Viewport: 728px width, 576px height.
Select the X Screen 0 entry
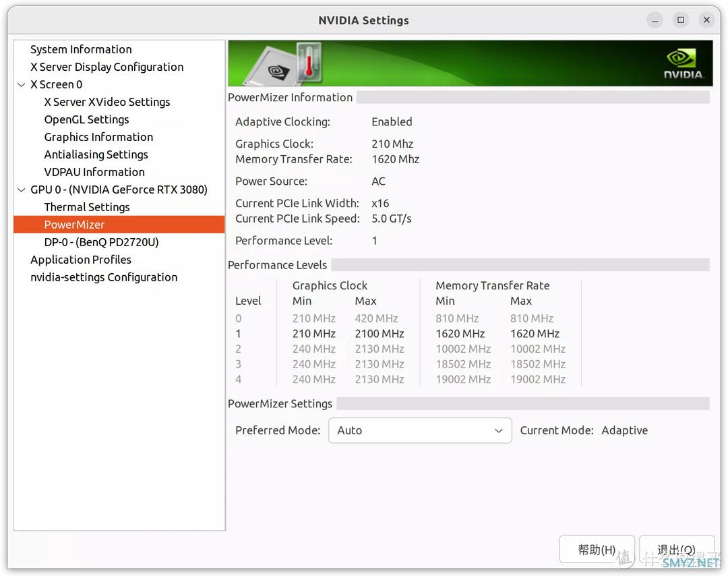pyautogui.click(x=56, y=84)
